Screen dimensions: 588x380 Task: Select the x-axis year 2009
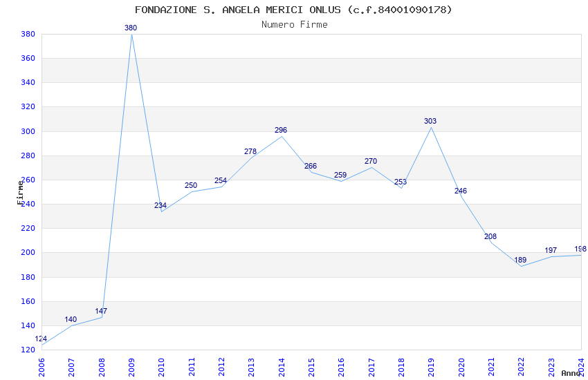pyautogui.click(x=131, y=368)
